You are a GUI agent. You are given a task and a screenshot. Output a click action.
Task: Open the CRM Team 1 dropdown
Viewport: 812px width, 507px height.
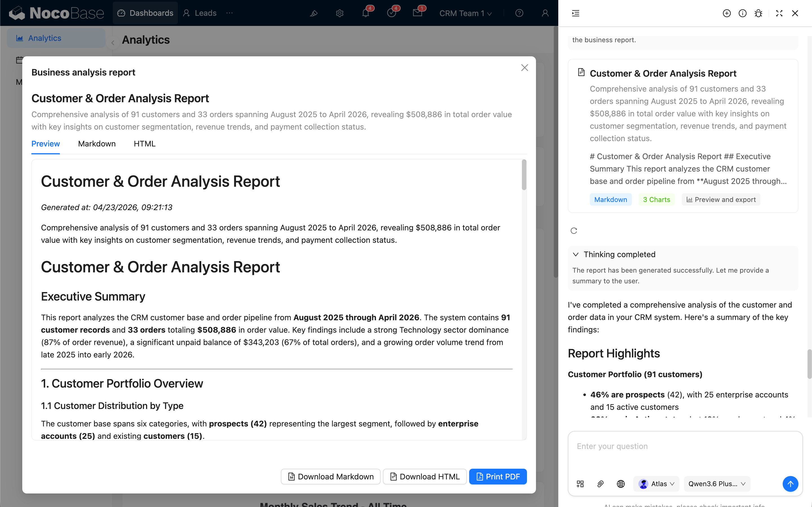[465, 13]
